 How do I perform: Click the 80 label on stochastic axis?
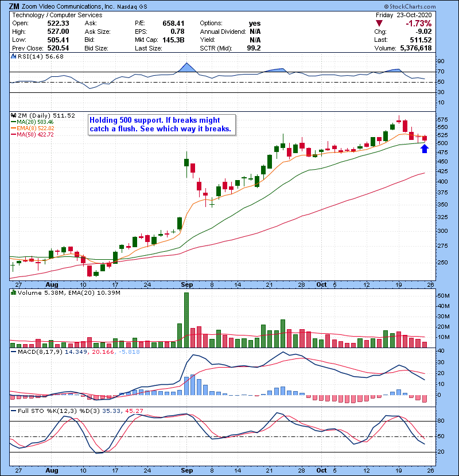click(x=441, y=421)
